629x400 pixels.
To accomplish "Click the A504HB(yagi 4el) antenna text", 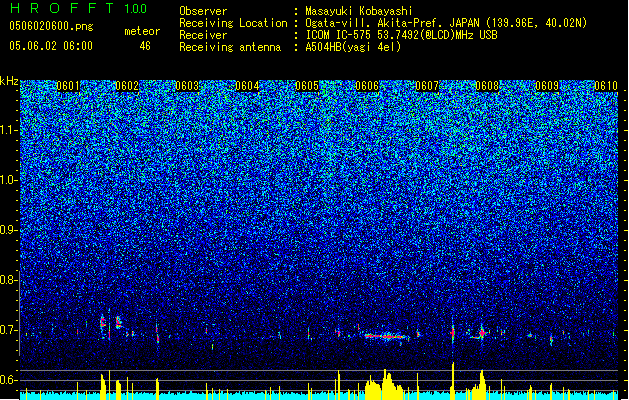I will [353, 47].
